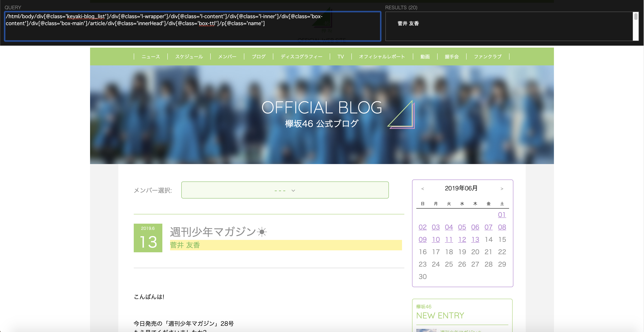This screenshot has height=332, width=644.
Task: Select calendar date 07
Action: coord(488,227)
